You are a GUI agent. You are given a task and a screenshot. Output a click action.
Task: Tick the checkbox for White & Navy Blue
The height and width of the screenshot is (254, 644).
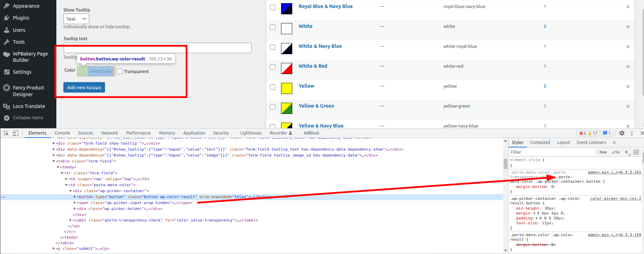pyautogui.click(x=273, y=47)
